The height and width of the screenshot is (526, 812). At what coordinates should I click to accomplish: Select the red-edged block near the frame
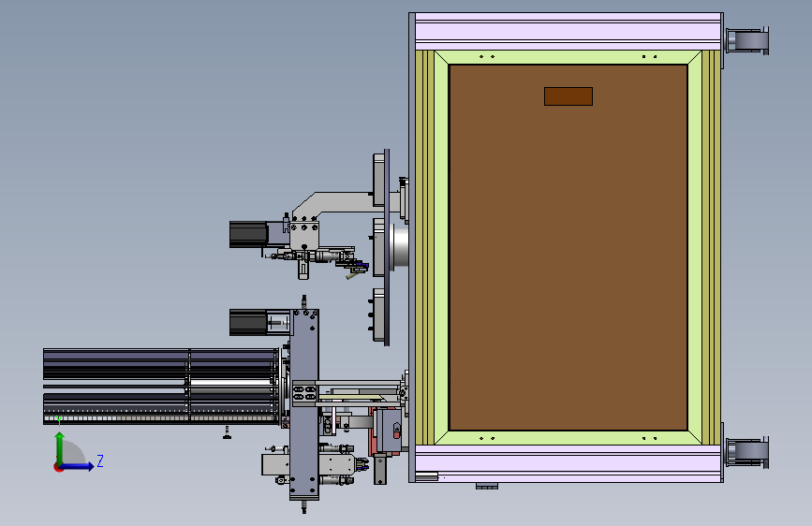point(385,432)
